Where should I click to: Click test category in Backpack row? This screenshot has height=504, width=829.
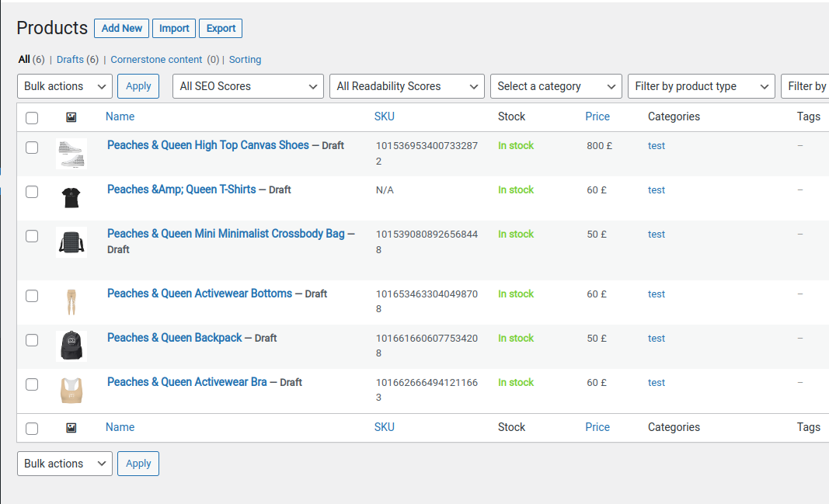(656, 339)
